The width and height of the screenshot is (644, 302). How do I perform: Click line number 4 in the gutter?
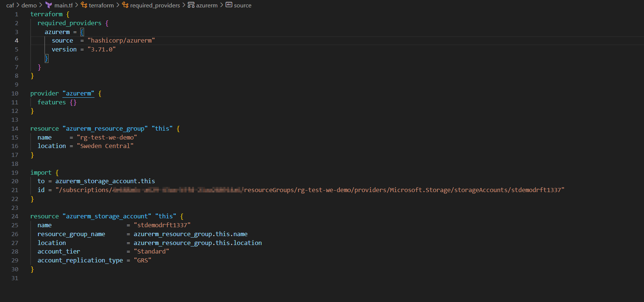pyautogui.click(x=17, y=41)
